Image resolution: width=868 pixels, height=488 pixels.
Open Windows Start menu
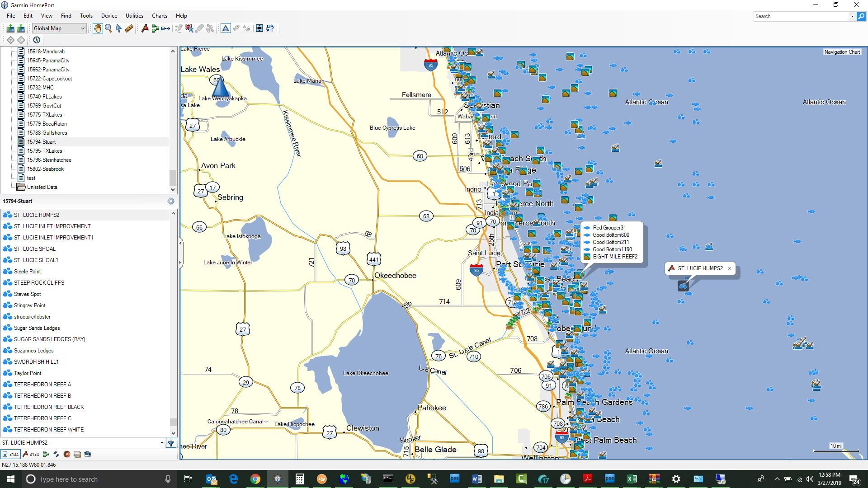[11, 479]
